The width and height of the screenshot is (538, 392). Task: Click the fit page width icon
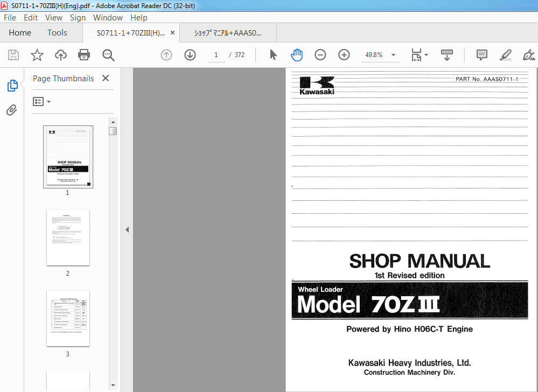(x=416, y=55)
